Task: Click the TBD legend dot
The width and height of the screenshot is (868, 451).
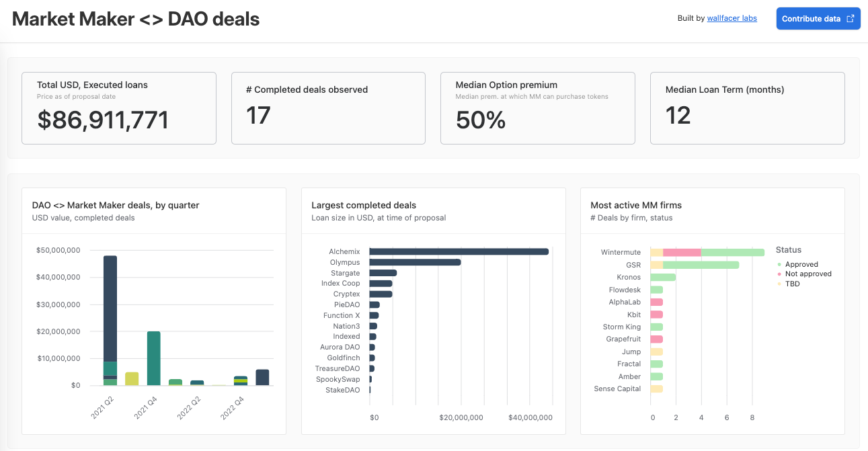Action: point(779,284)
